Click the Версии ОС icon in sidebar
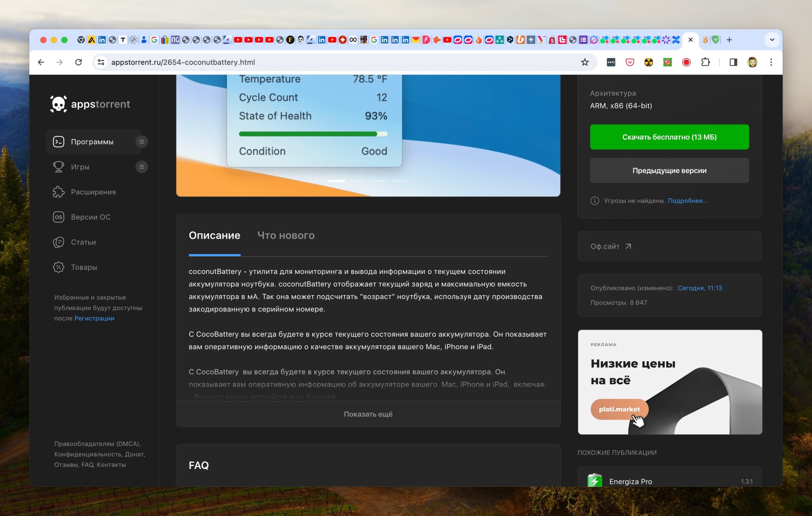This screenshot has width=812, height=516. tap(58, 217)
